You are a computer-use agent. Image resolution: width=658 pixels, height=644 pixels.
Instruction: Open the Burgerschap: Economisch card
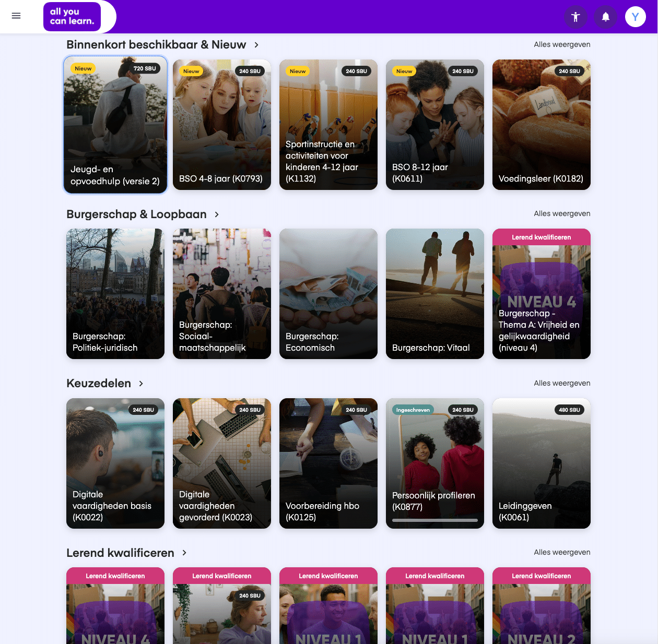(x=328, y=294)
